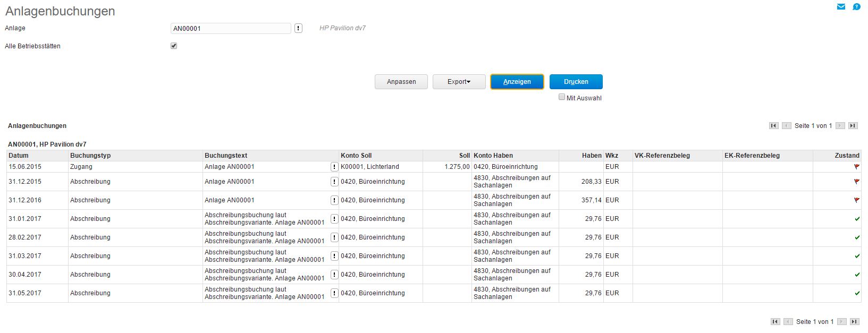Open the Export dropdown
Screen dimensions: 868x333
(459, 82)
